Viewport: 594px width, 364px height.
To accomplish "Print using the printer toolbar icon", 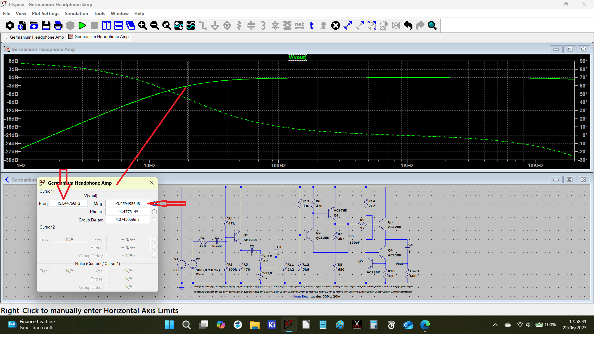I will coord(58,25).
